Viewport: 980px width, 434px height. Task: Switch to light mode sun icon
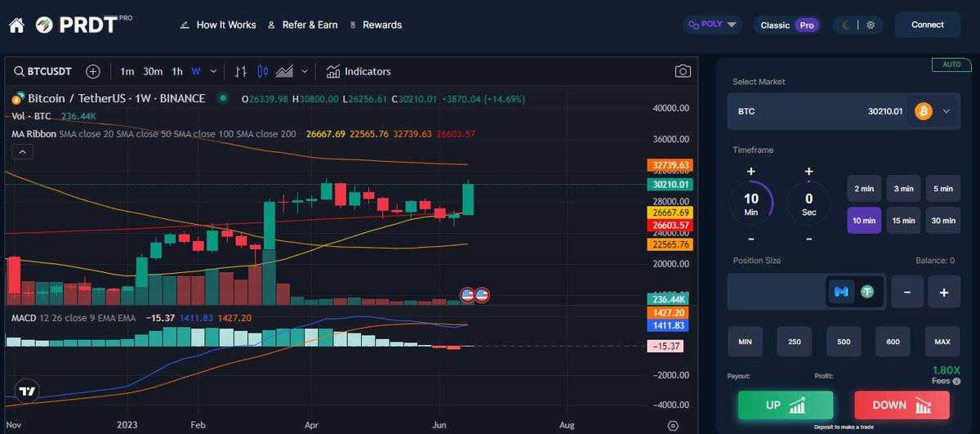tap(871, 25)
